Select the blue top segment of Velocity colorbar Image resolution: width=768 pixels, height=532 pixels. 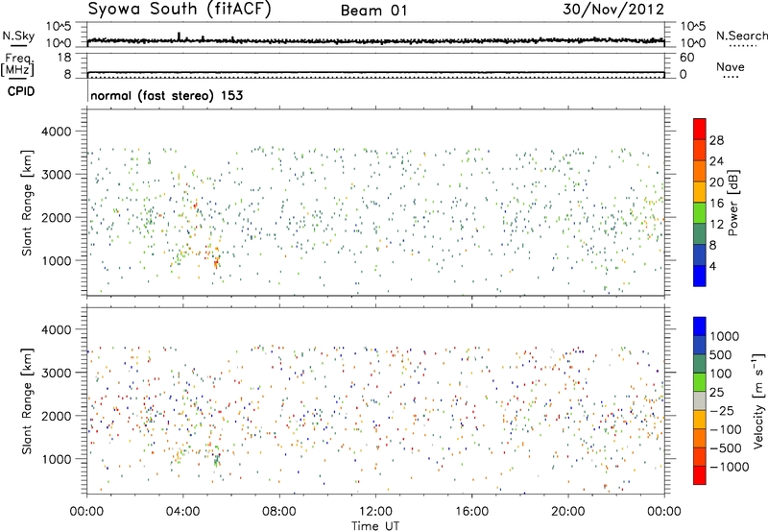tap(700, 326)
